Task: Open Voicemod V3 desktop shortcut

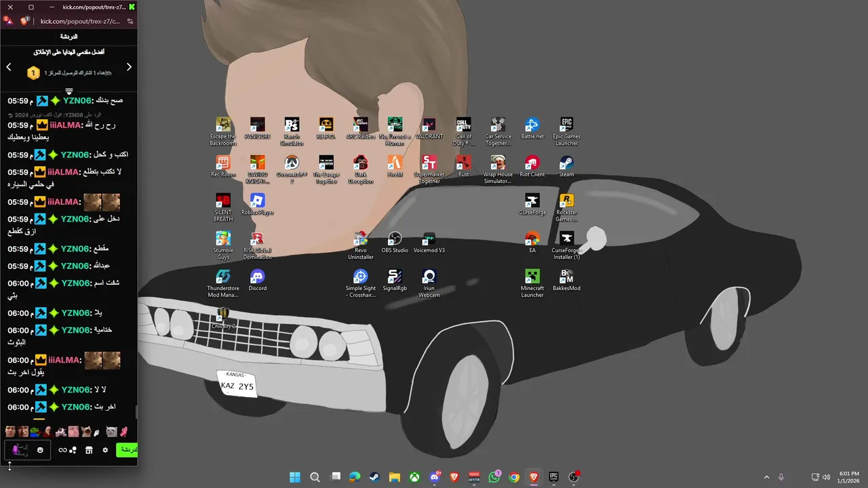Action: 429,242
